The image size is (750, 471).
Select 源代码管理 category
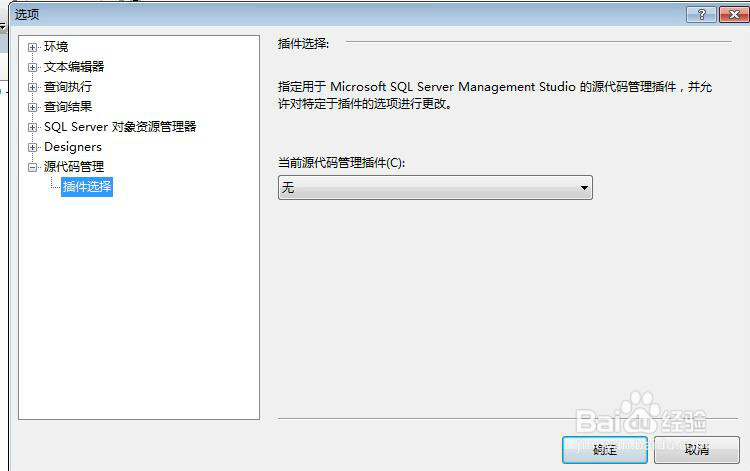click(x=74, y=167)
